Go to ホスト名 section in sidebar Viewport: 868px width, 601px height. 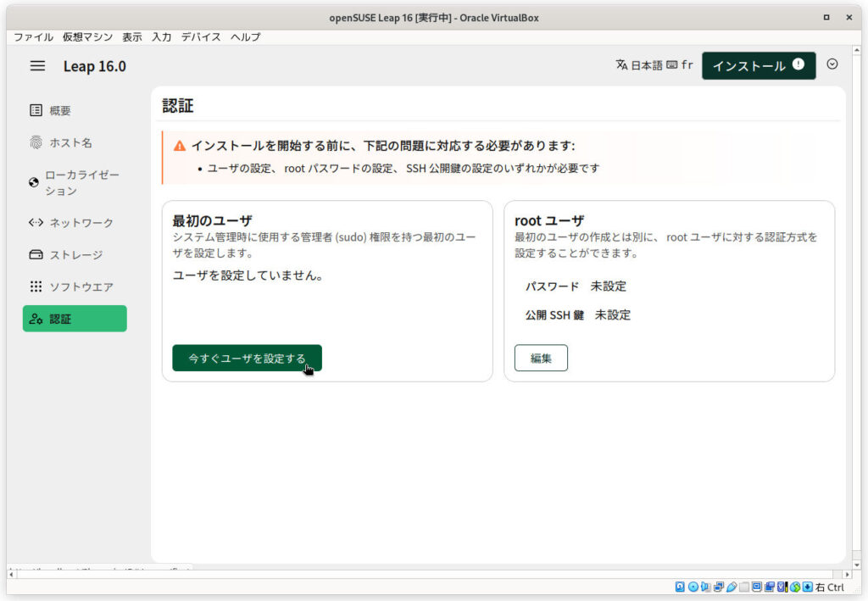75,142
